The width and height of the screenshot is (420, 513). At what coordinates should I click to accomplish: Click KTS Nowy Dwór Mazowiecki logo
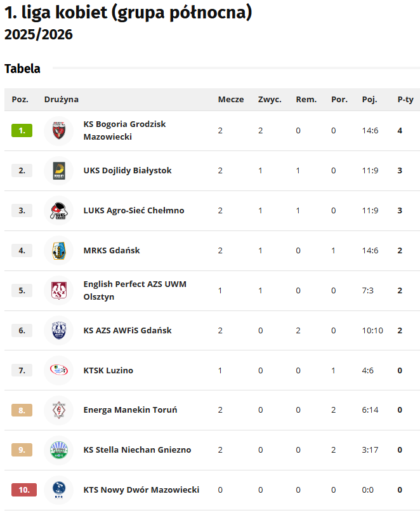click(x=59, y=490)
